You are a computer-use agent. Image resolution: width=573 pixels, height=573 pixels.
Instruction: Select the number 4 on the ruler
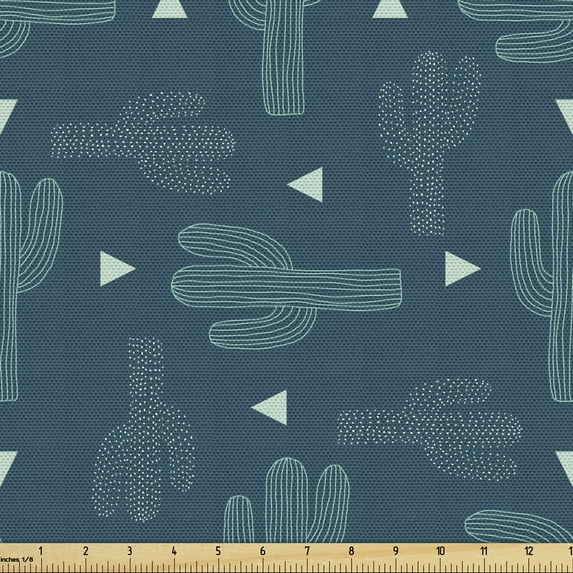pos(174,551)
